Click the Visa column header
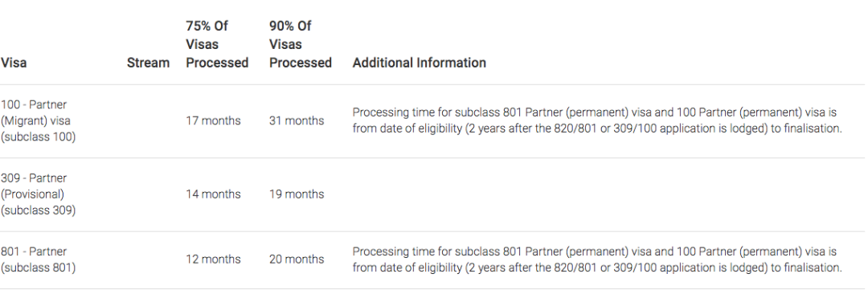Viewport: 868px width, 290px height. pos(14,63)
